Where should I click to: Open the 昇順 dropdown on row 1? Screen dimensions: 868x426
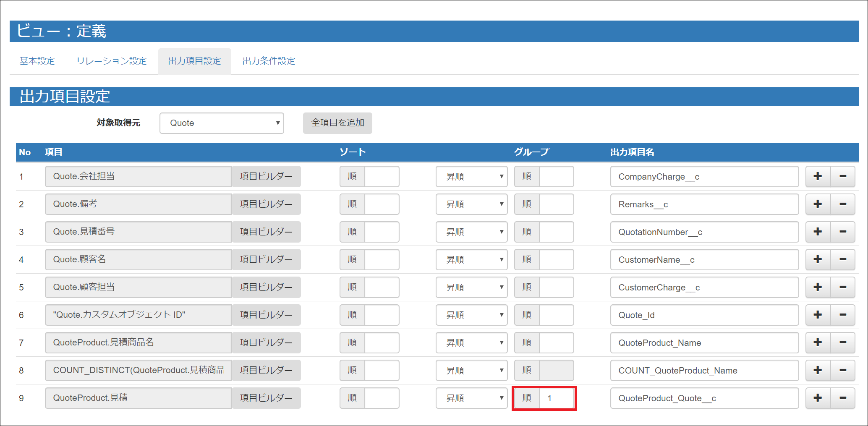pos(471,176)
